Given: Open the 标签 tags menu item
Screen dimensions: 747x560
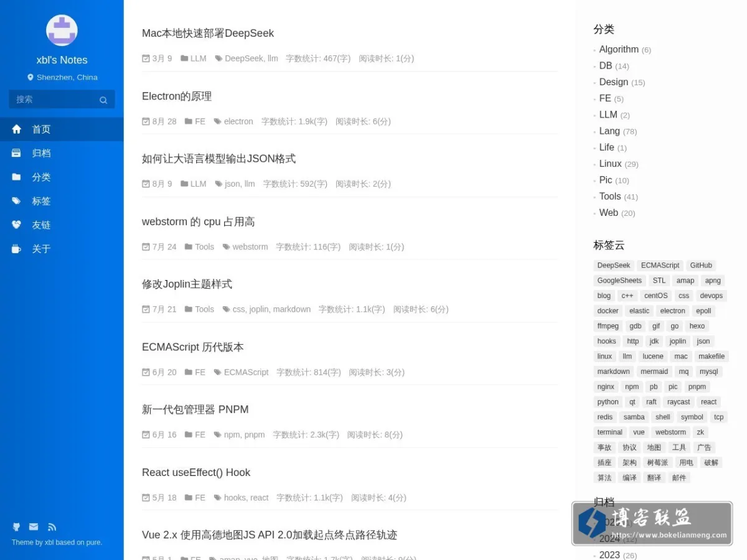Looking at the screenshot, I should tap(62, 201).
